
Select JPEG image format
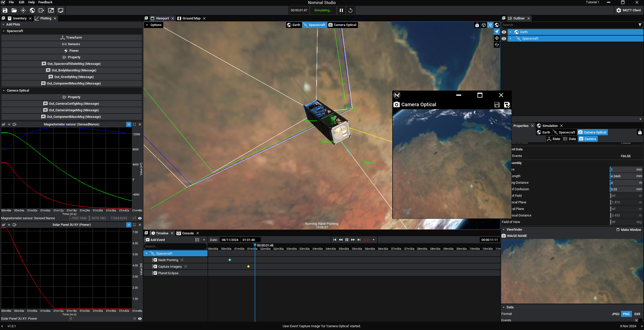pyautogui.click(x=615, y=314)
